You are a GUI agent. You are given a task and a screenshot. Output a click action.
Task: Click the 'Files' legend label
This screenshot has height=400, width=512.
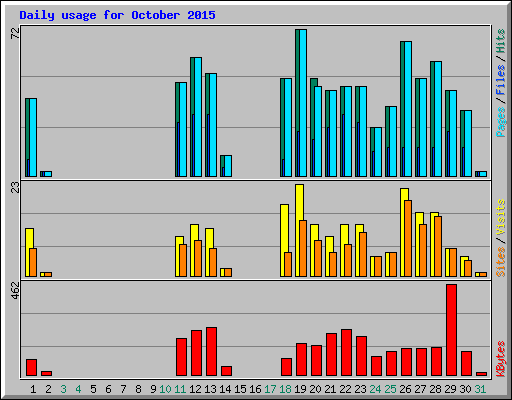coord(501,80)
